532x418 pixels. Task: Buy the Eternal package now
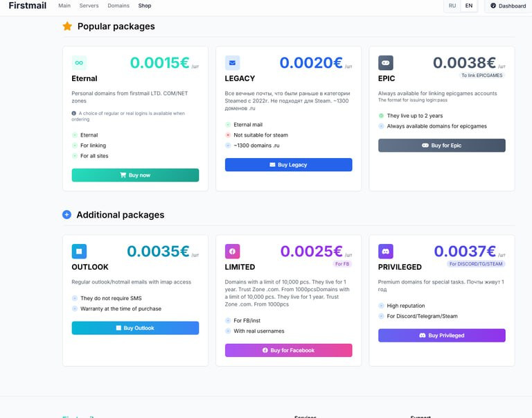[x=135, y=175]
